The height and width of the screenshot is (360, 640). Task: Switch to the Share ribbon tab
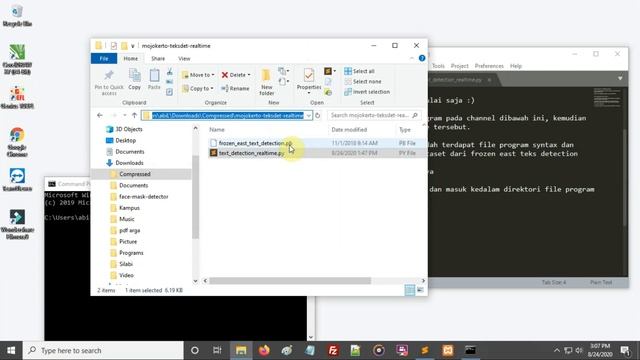click(158, 58)
